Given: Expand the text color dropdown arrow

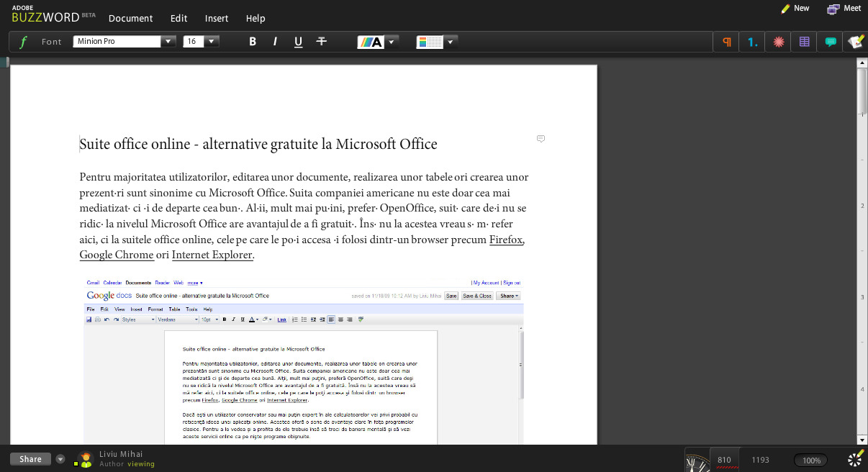Looking at the screenshot, I should pyautogui.click(x=392, y=42).
